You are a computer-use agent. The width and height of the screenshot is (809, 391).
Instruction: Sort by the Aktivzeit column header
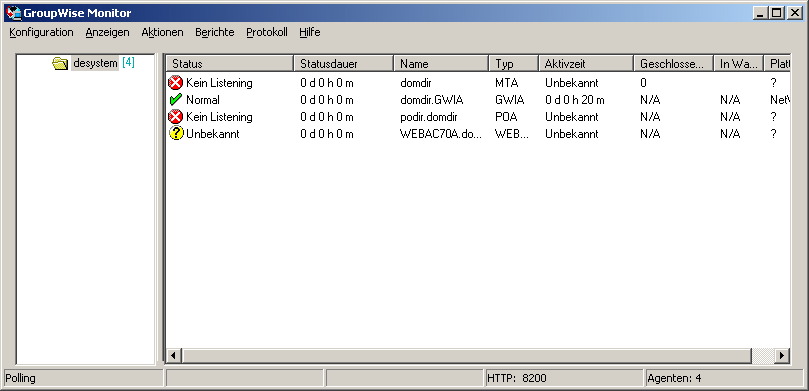click(x=586, y=63)
